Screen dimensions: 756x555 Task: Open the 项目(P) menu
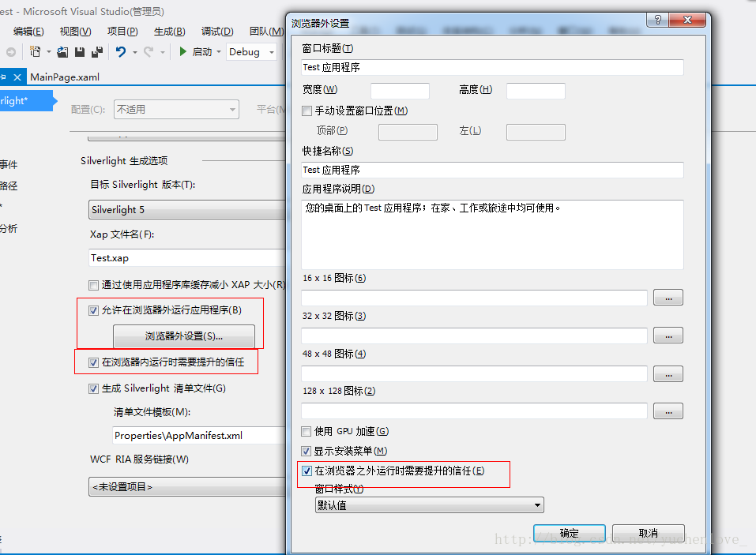pos(122,32)
